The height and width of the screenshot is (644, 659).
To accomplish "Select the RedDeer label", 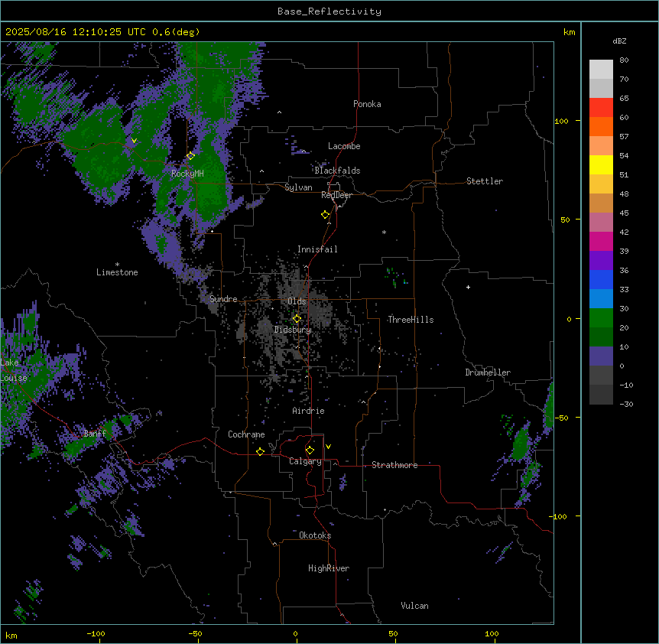I will [336, 195].
